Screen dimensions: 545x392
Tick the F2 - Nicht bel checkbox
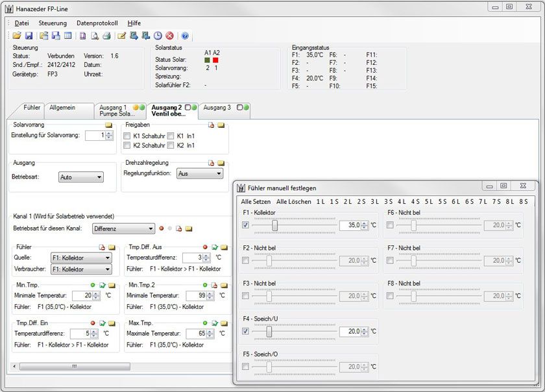(x=245, y=260)
